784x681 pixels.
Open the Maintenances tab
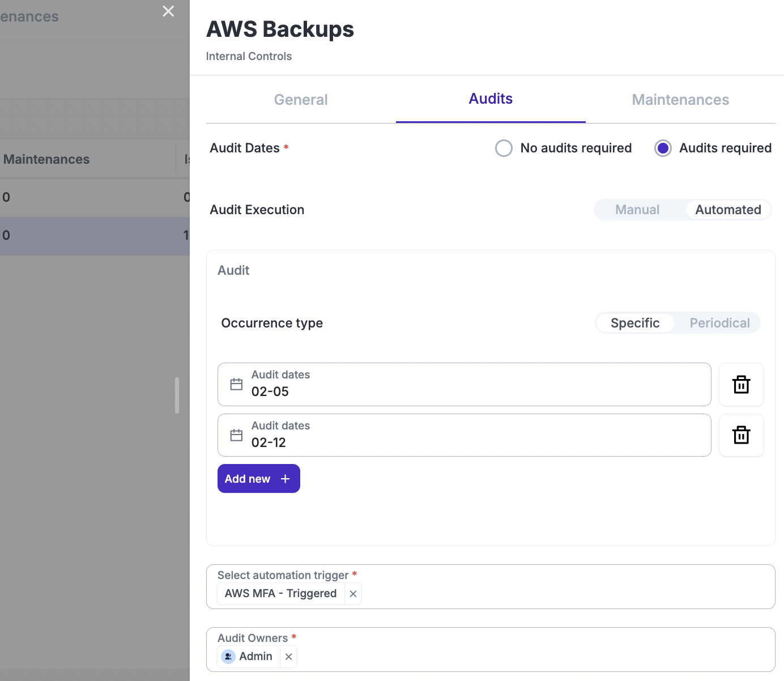[680, 100]
